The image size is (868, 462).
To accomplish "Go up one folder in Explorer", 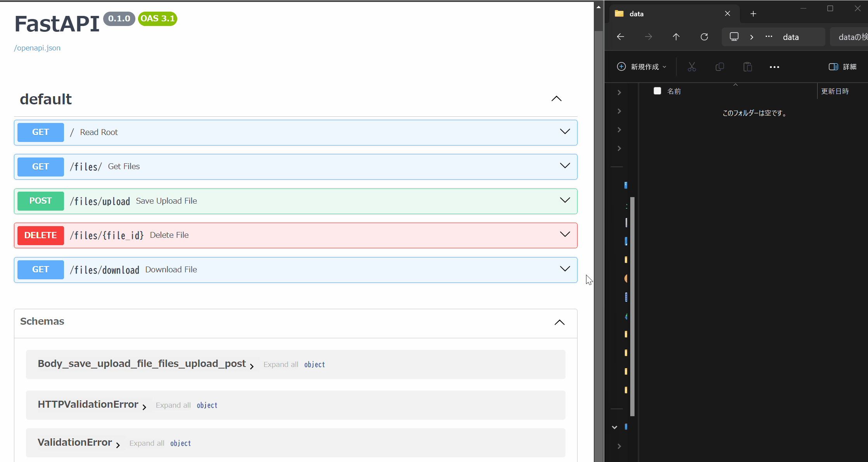I will [676, 37].
